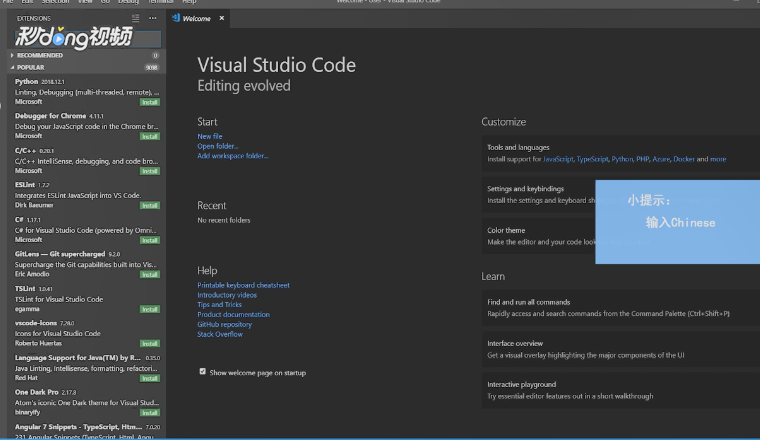Install the C# extension
Image resolution: width=760 pixels, height=440 pixels.
(x=150, y=240)
